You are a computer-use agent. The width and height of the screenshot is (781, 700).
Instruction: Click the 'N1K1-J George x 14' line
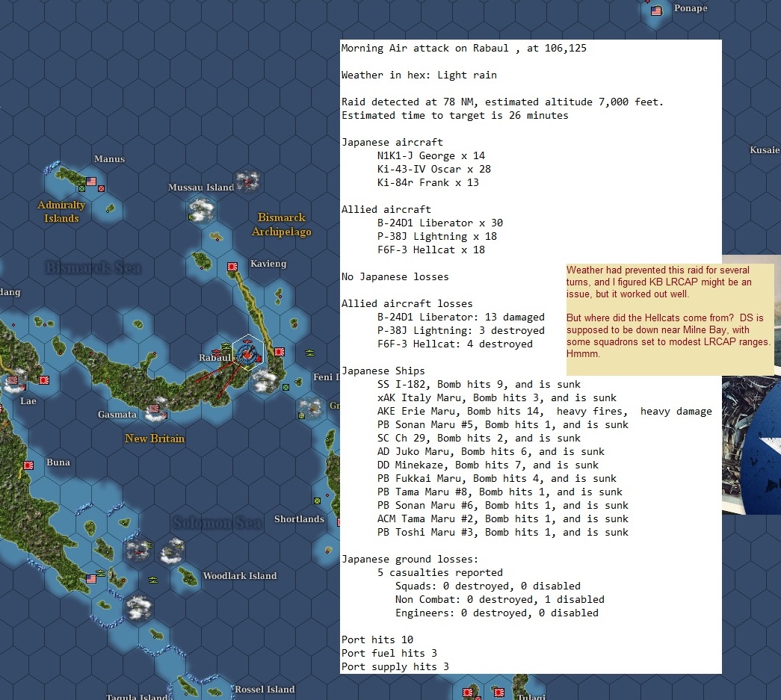tap(430, 156)
